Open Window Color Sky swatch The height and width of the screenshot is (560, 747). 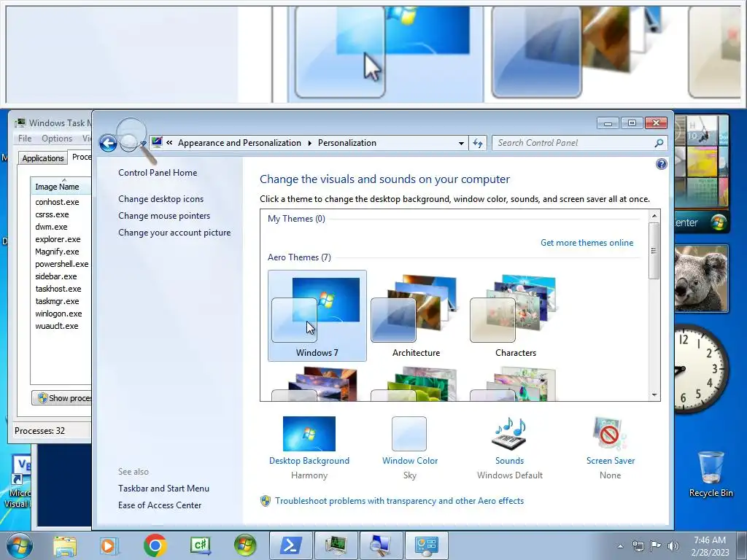(409, 434)
